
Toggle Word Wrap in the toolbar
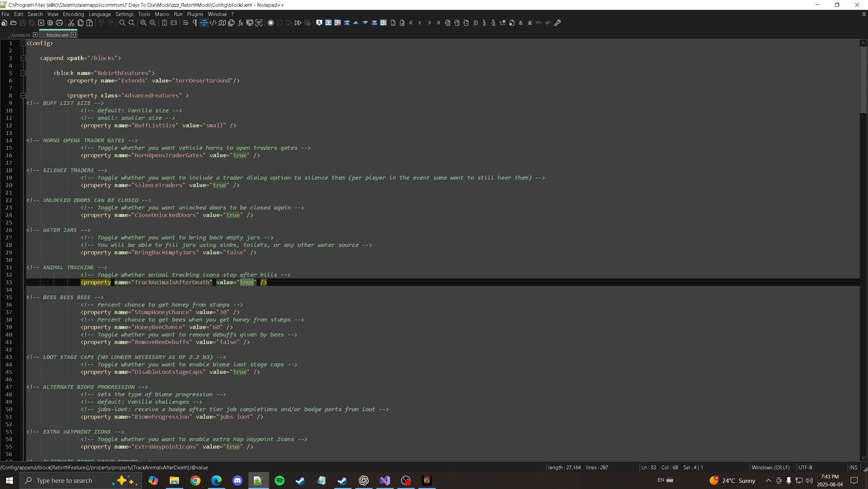click(186, 23)
